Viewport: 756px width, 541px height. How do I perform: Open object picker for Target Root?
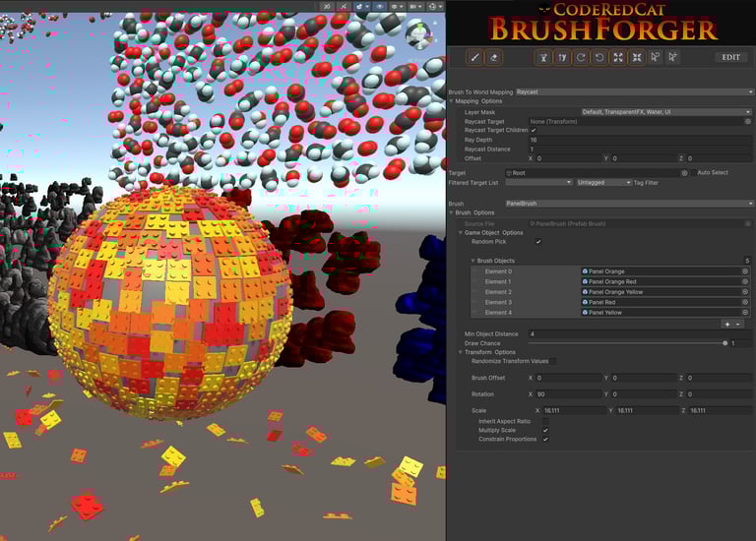[x=684, y=173]
